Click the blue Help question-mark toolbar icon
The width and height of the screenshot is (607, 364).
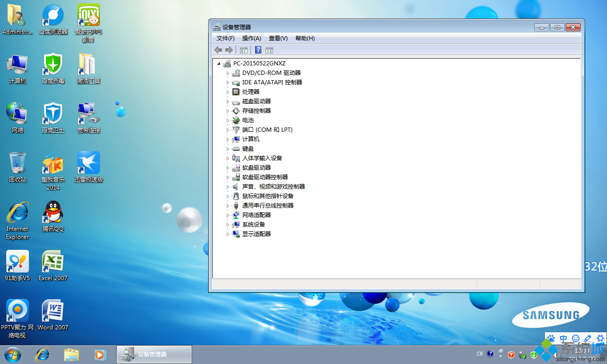[x=258, y=50]
